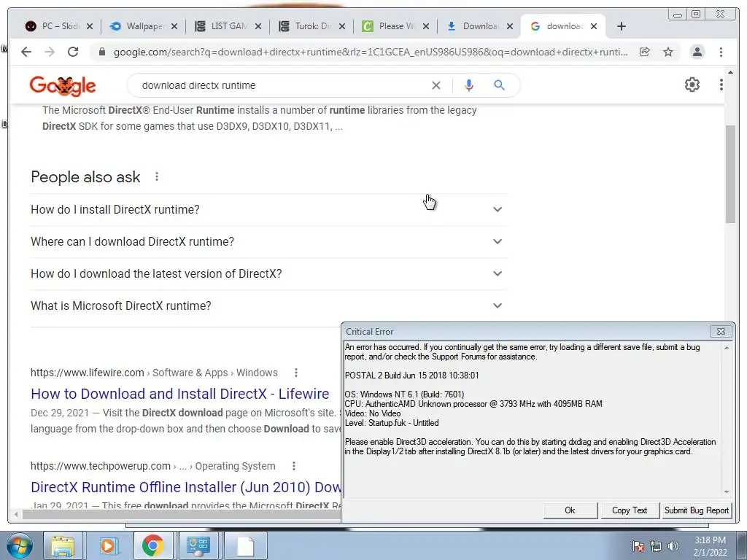747x560 pixels.
Task: Expand Where can I download DirectX runtime
Action: (268, 241)
